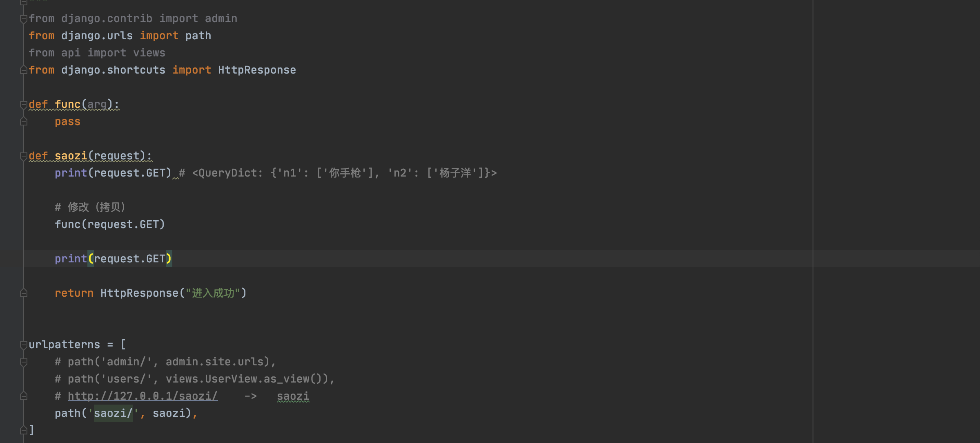Click fold end marker beside return HttpResponse
The image size is (980, 443).
[24, 293]
